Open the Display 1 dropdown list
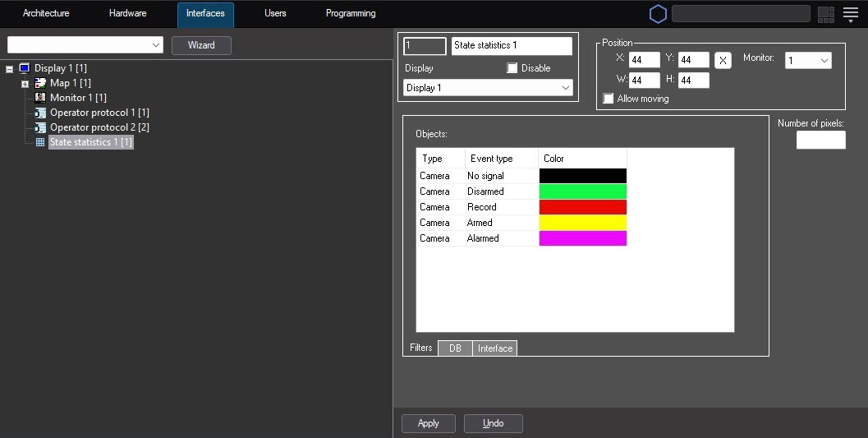 pyautogui.click(x=488, y=88)
